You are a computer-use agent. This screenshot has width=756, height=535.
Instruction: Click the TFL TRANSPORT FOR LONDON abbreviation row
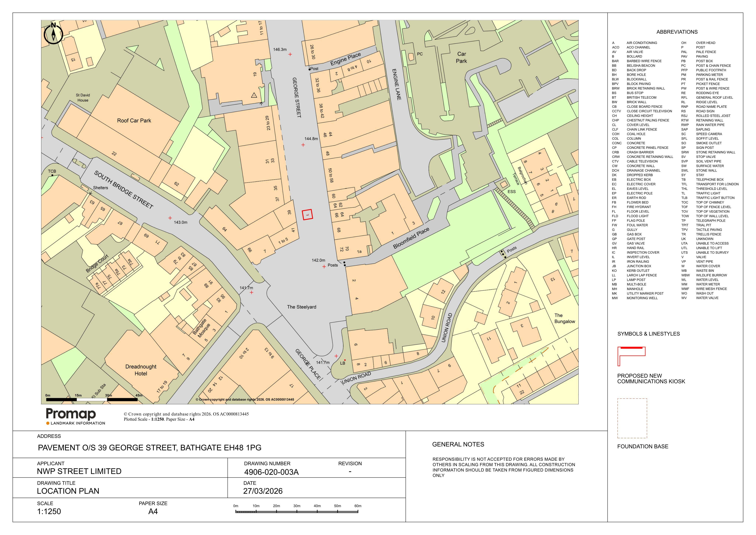coord(710,184)
